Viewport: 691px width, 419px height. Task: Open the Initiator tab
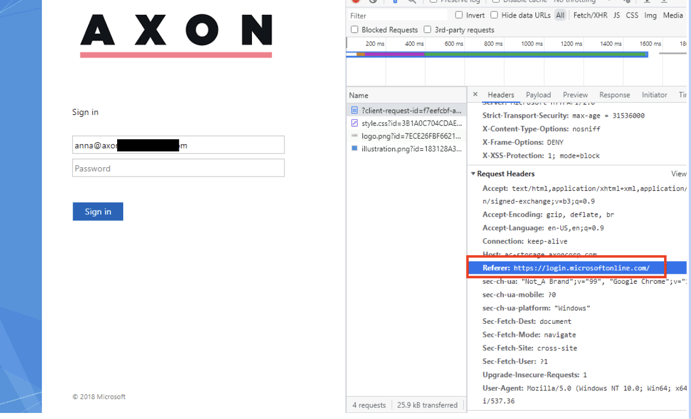click(654, 95)
